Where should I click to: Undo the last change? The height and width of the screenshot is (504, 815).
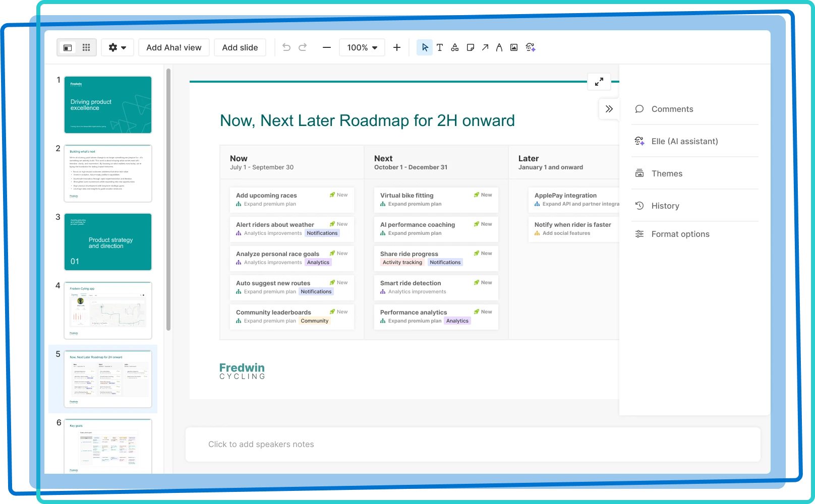point(286,47)
